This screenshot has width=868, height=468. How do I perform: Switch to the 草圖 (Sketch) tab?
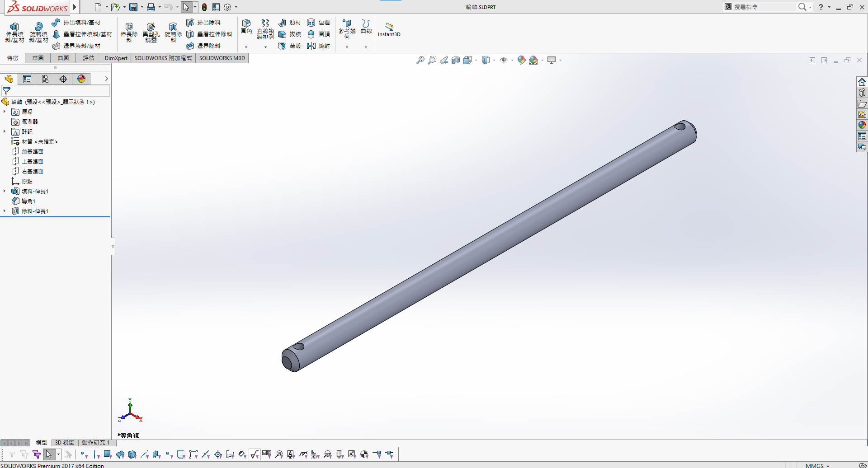click(38, 58)
